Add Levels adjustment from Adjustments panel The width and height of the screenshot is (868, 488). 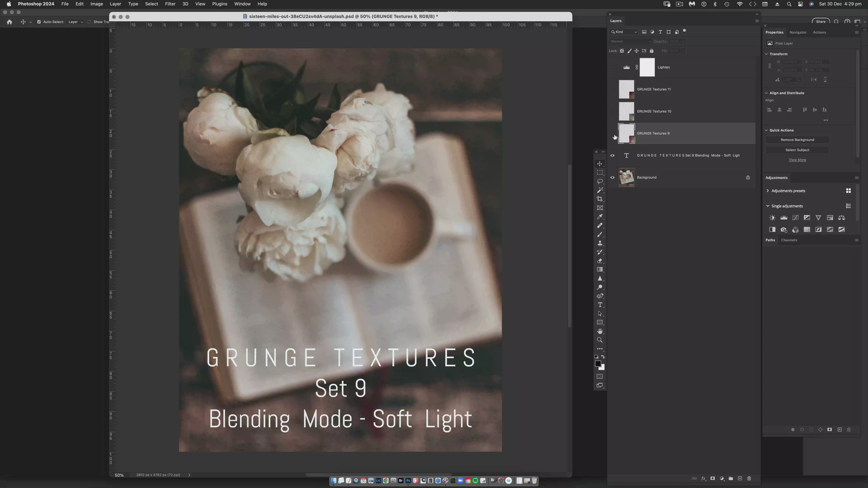click(784, 218)
